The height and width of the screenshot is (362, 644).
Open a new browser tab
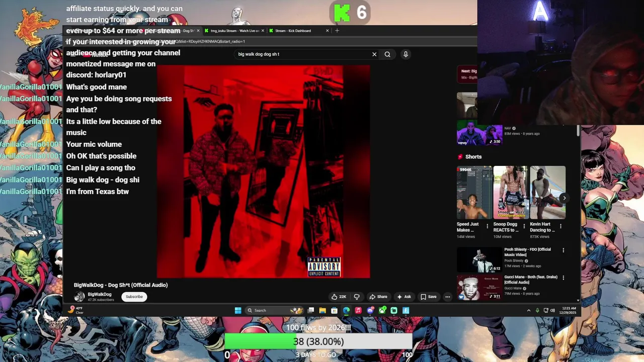coord(337,31)
